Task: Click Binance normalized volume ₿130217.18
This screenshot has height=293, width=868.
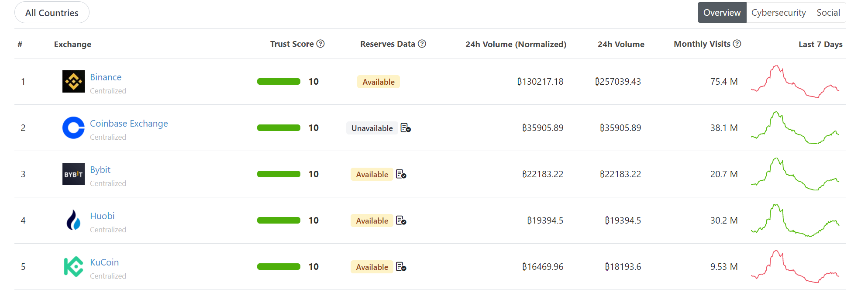Action: click(x=540, y=82)
